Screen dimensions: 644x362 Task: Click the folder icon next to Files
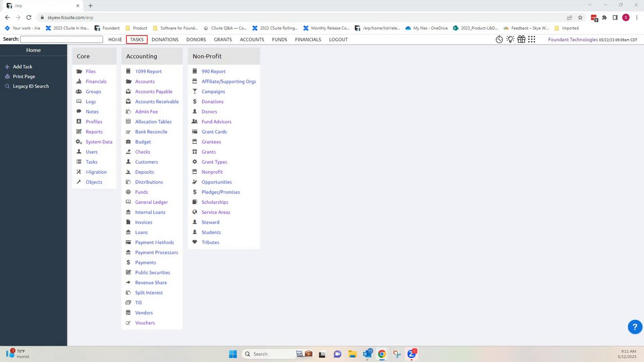[79, 71]
